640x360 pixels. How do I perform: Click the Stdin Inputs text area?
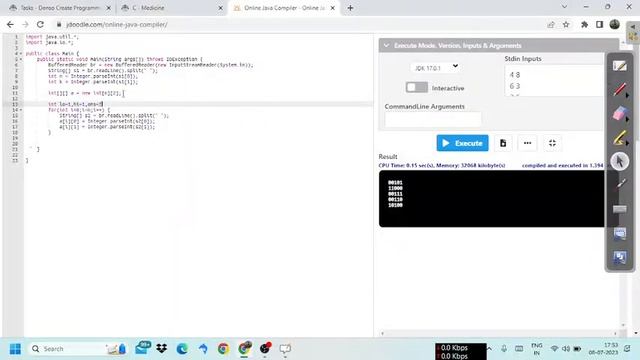554,81
